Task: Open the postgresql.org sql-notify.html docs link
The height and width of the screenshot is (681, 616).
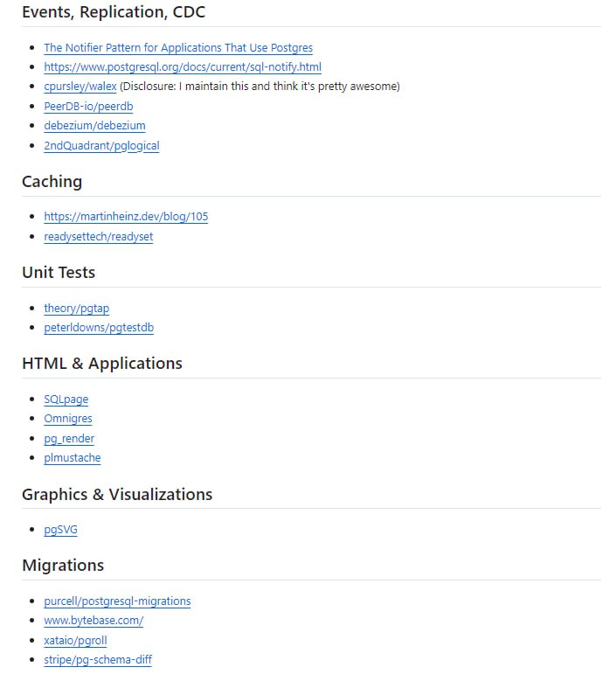Action: coord(183,67)
